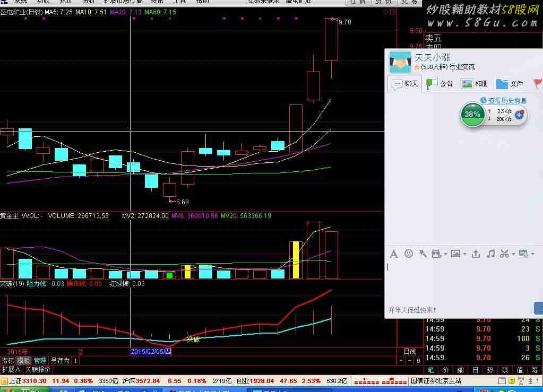
Task: Click the 9.70 high price label
Action: 345,22
